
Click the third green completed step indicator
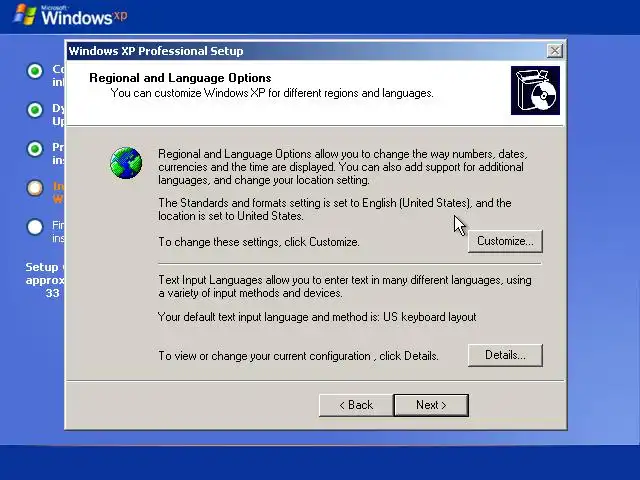click(x=35, y=149)
